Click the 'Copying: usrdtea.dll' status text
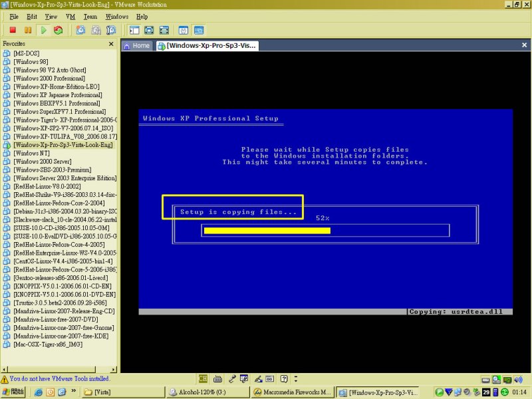 point(456,312)
